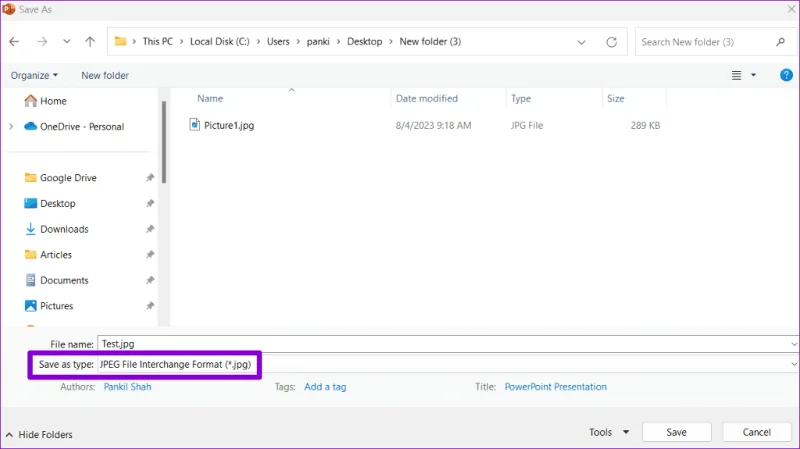Expand address bar history dropdown

point(581,42)
